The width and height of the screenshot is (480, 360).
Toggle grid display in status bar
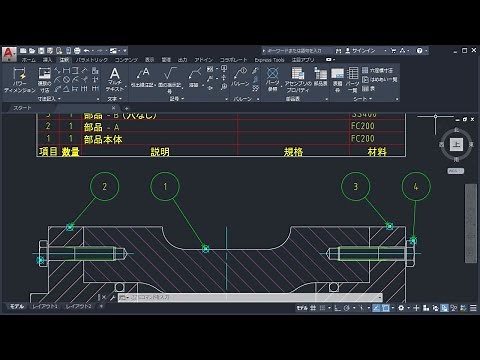[313, 308]
